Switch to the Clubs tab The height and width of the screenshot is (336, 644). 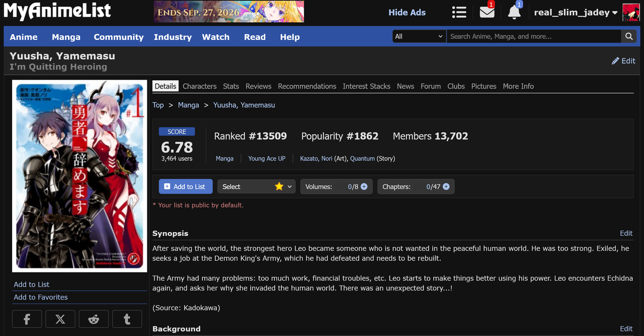coord(456,86)
